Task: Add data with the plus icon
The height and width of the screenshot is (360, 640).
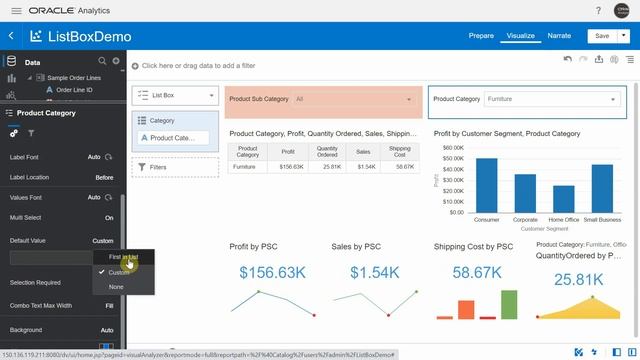Action: click(116, 61)
